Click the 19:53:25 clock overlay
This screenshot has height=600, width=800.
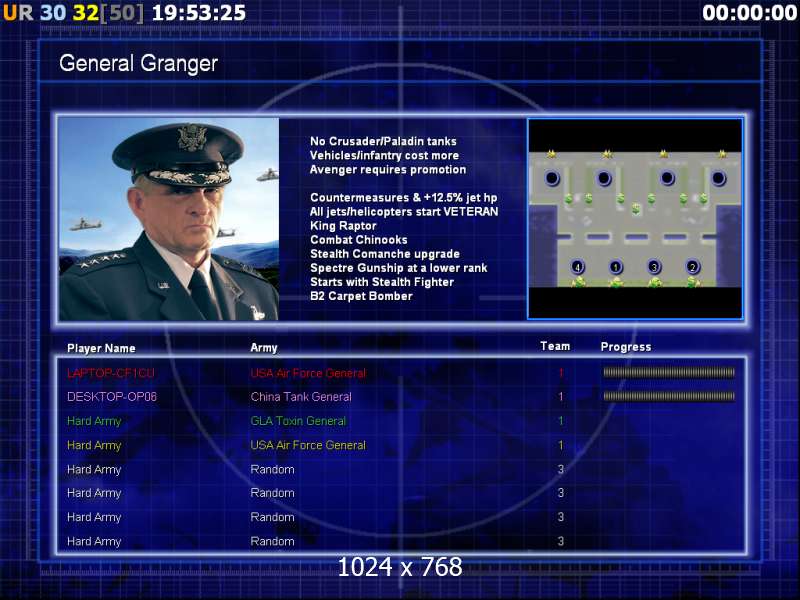(x=199, y=13)
